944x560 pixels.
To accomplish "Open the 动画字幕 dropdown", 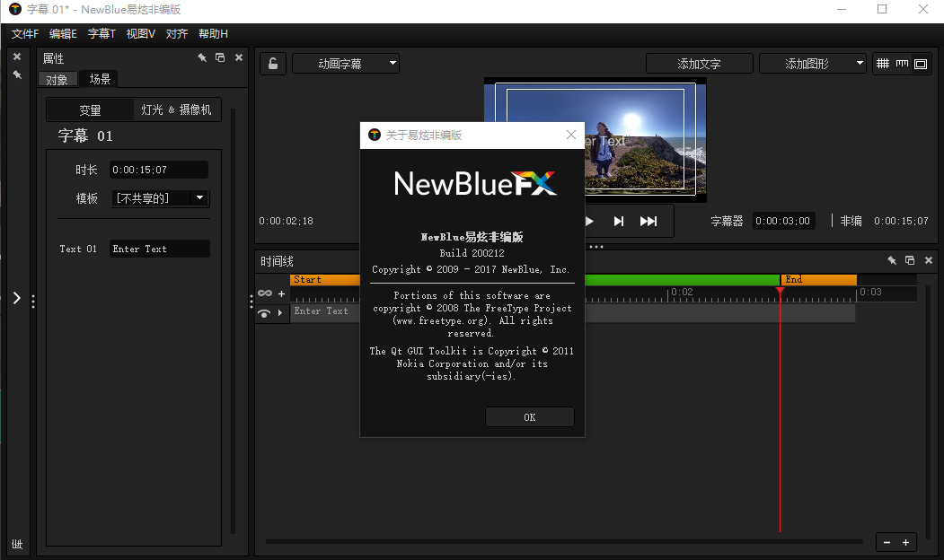I will (x=346, y=63).
